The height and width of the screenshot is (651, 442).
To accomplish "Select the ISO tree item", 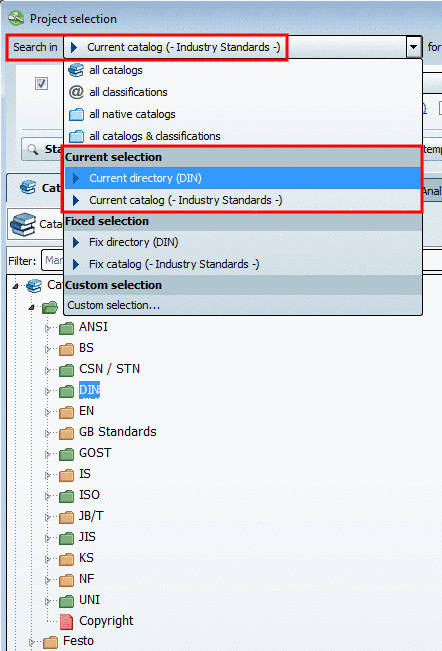I will click(89, 495).
